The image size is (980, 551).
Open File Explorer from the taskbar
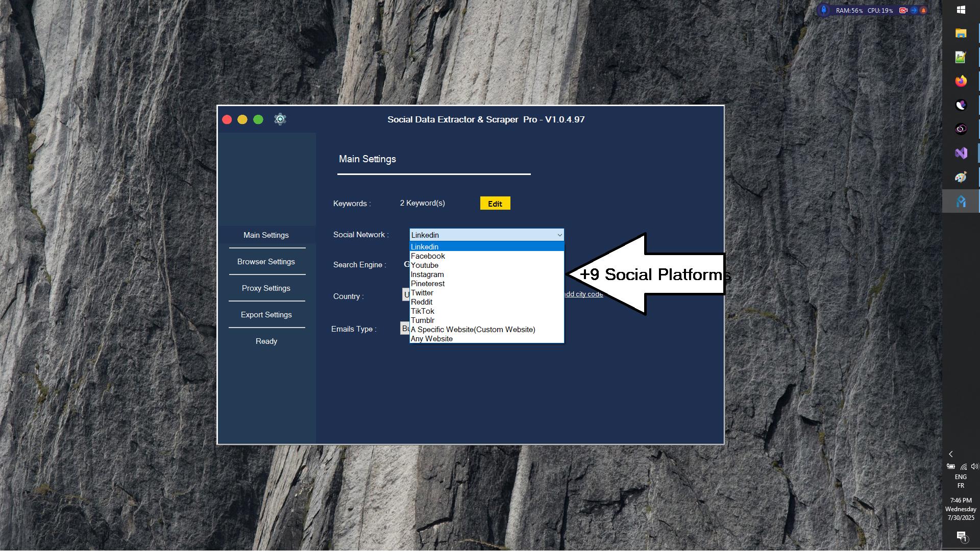[961, 33]
